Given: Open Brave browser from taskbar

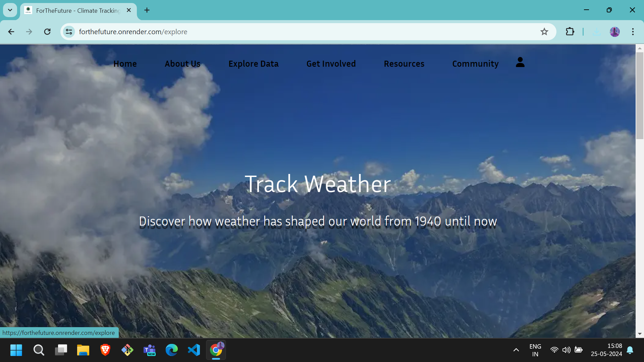Looking at the screenshot, I should 105,350.
